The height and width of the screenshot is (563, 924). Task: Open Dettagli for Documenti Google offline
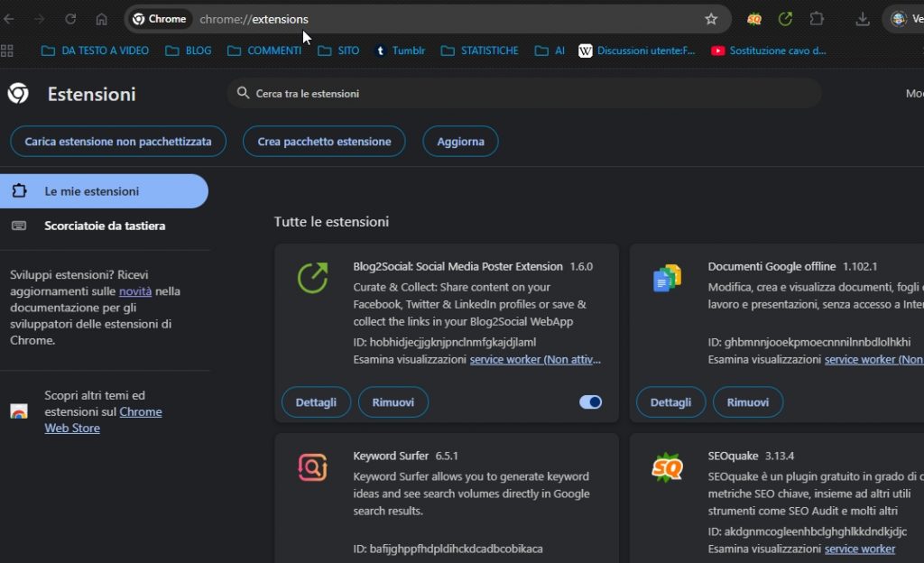pos(670,402)
